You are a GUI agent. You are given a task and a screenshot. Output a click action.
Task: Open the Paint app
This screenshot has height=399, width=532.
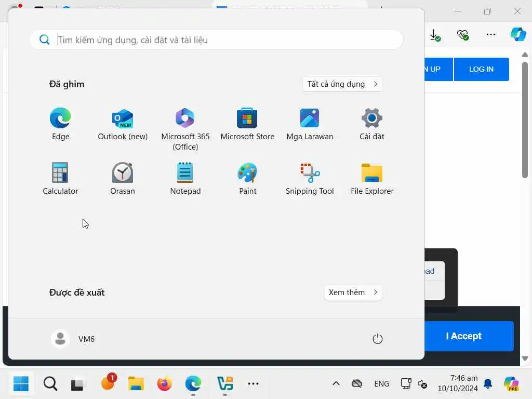click(247, 179)
